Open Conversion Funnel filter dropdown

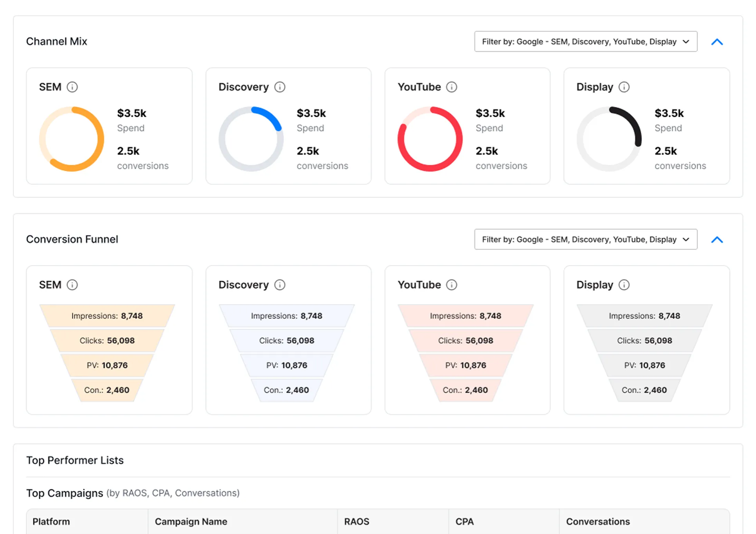[x=585, y=240]
